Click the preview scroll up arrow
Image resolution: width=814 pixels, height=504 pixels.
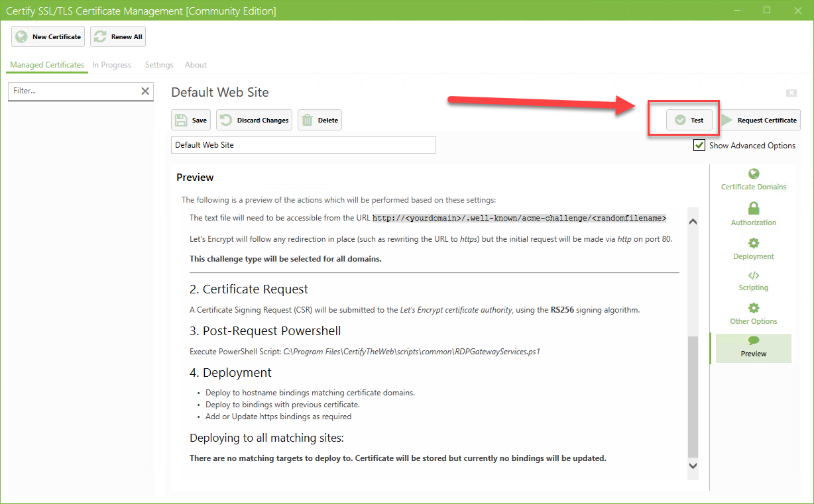pos(693,222)
